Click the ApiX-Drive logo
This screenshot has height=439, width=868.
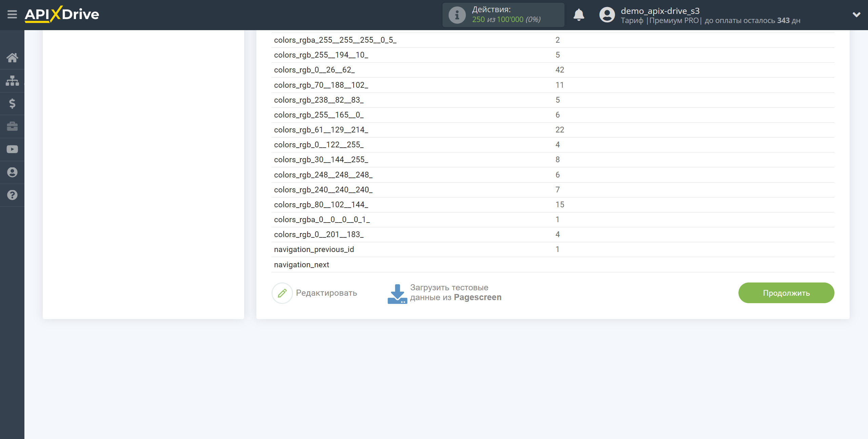pyautogui.click(x=62, y=14)
